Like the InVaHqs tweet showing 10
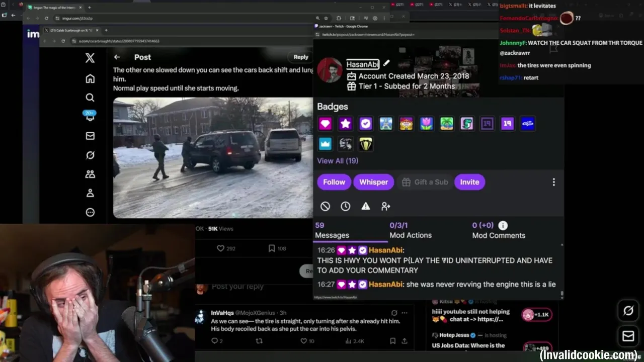644x362 pixels. [x=307, y=341]
